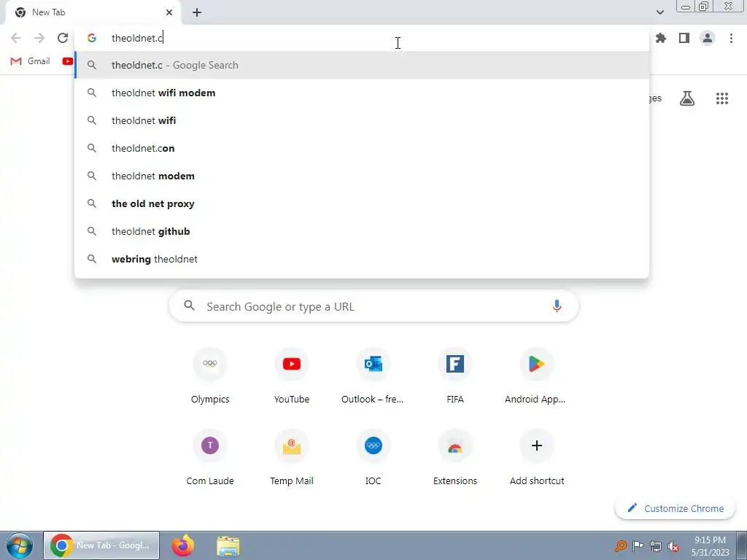This screenshot has width=747, height=560.
Task: Choose the "webring theoldnet" suggestion
Action: [x=362, y=259]
